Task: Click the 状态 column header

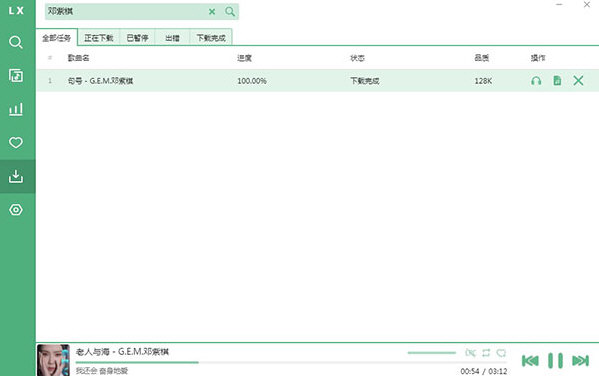Action: coord(358,58)
